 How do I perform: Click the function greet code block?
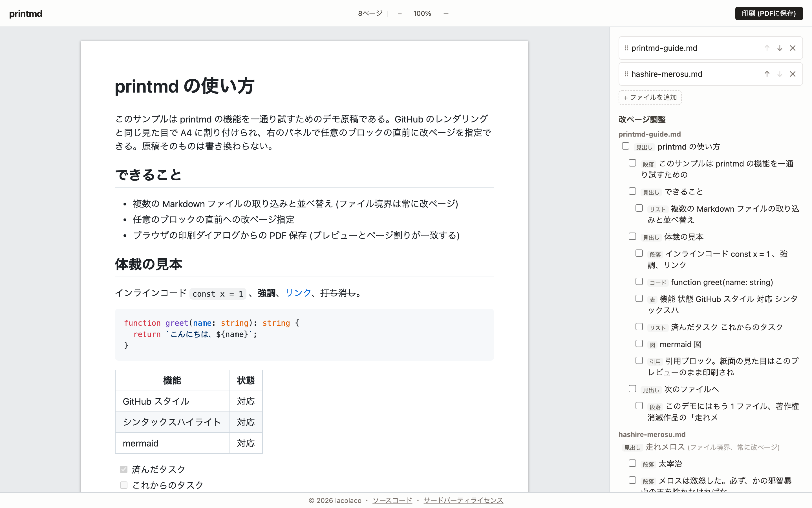pyautogui.click(x=304, y=335)
